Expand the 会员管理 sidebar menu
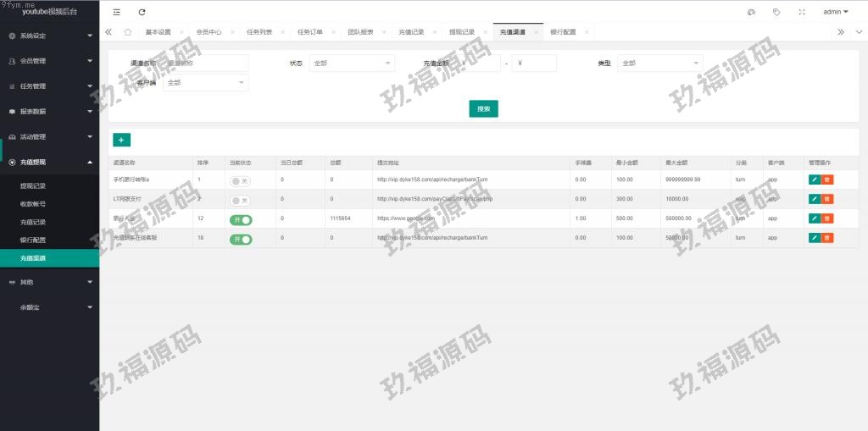This screenshot has width=868, height=431. 49,61
